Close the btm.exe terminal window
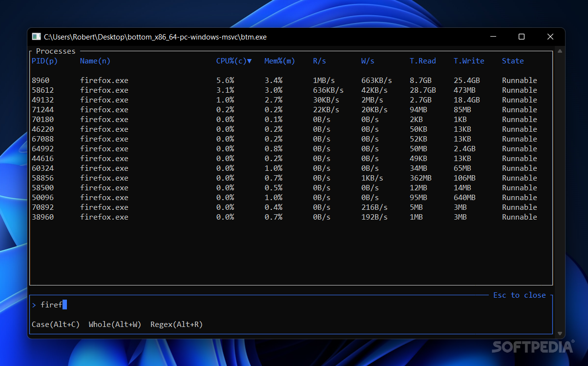 pyautogui.click(x=550, y=37)
